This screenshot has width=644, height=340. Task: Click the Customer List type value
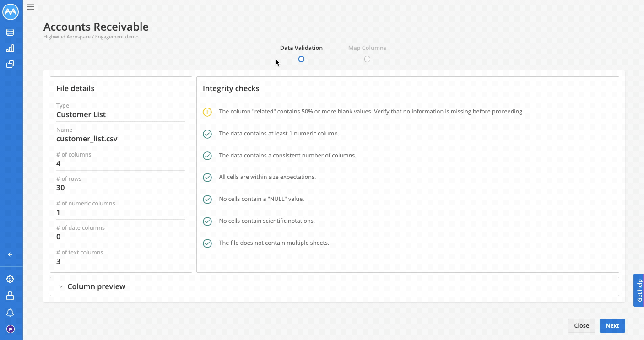(81, 114)
